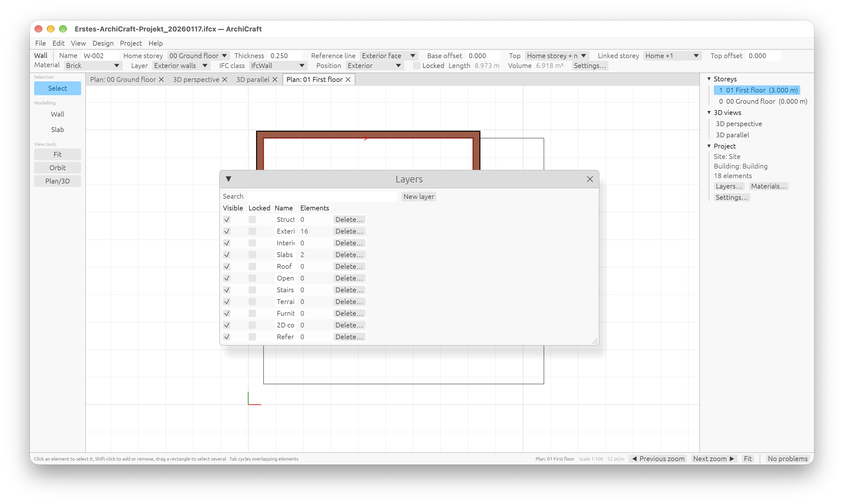Viewport: 844px width, 504px height.
Task: Close the Plan: 01 First floor tab
Action: (348, 79)
